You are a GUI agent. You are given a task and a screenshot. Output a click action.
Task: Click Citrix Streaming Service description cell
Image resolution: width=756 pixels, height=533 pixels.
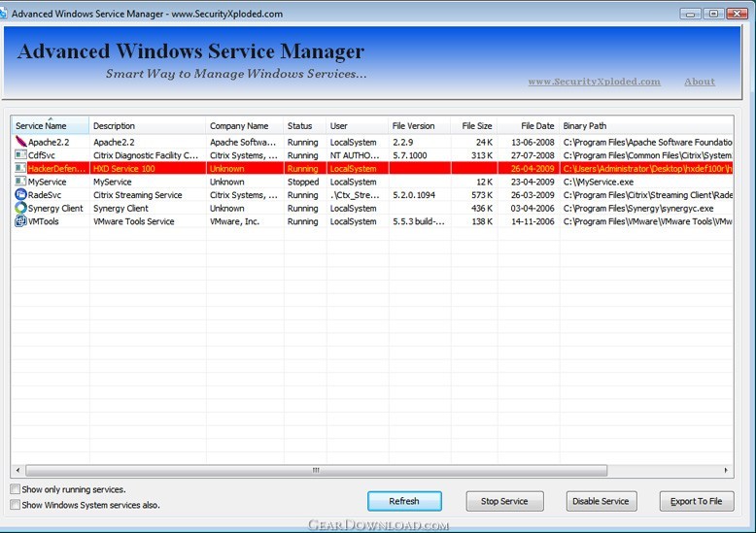coord(137,195)
